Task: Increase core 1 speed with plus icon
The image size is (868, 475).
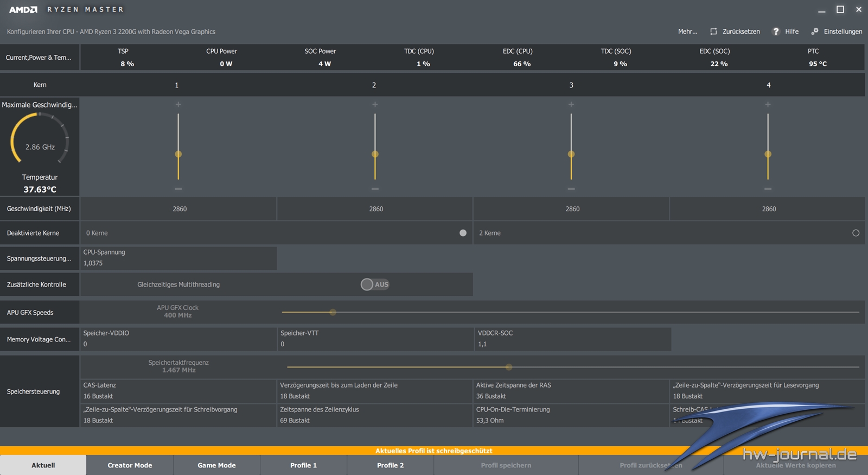Action: click(178, 104)
